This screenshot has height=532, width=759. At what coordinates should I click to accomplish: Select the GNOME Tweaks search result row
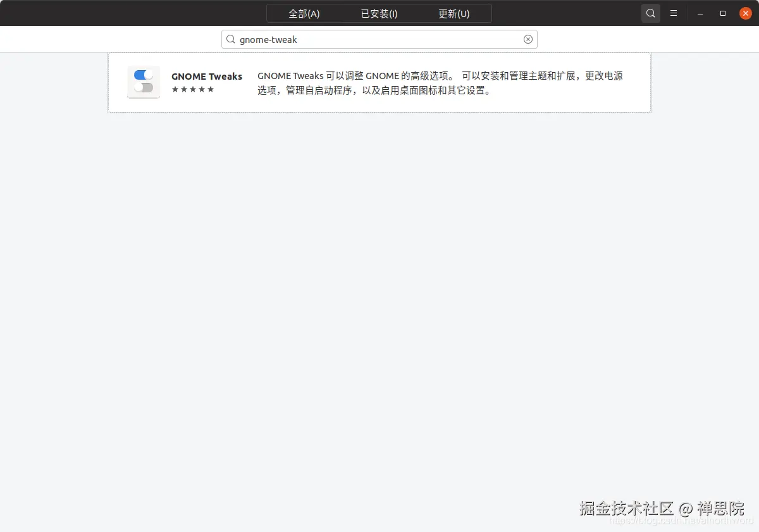379,82
